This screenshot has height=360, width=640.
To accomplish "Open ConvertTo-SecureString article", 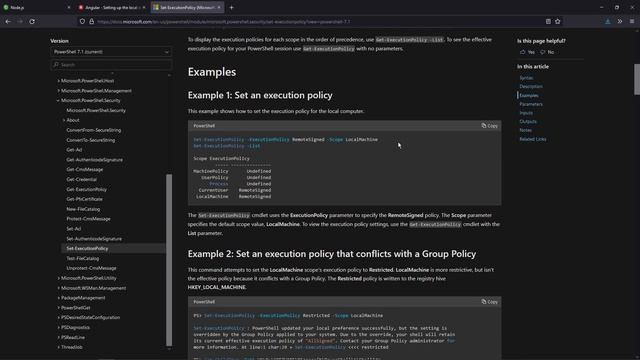I will (x=91, y=140).
